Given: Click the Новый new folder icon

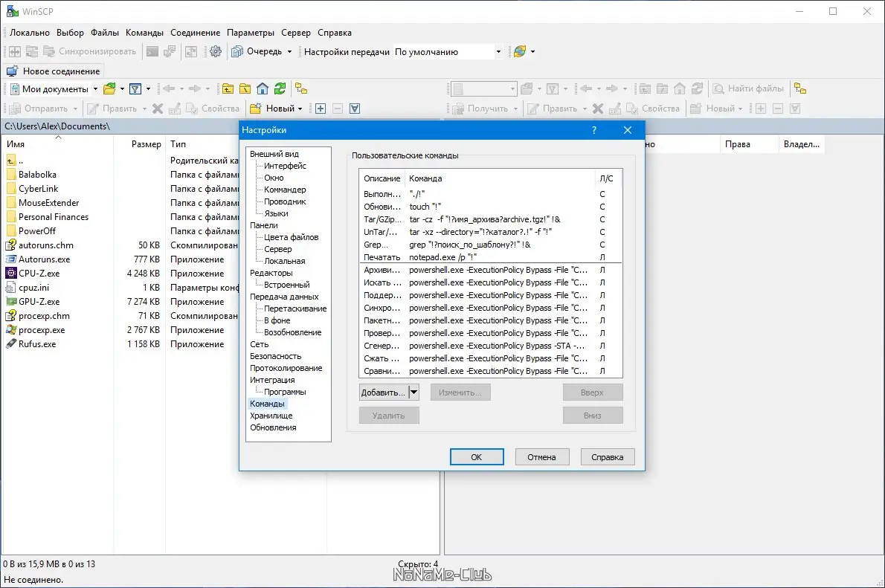Looking at the screenshot, I should (x=256, y=109).
